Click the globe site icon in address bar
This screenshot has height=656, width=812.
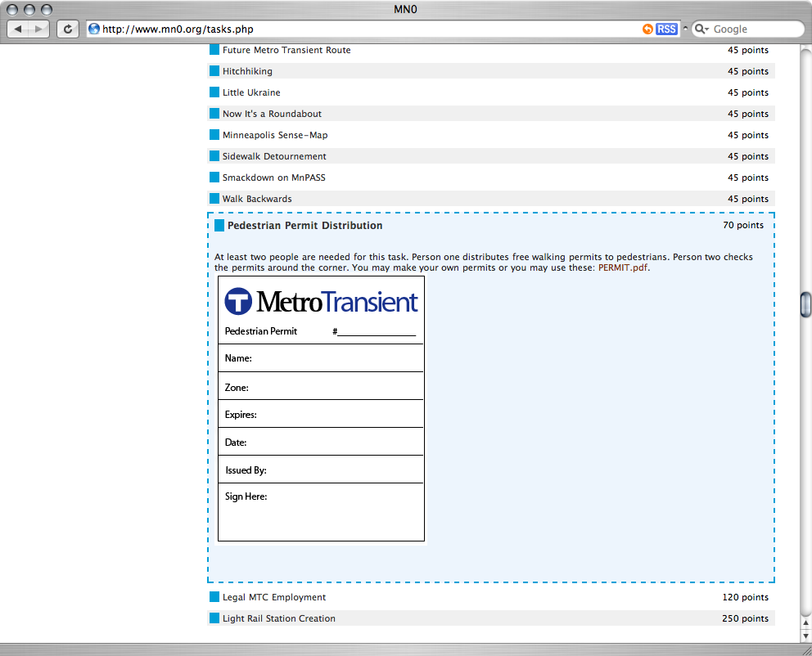[94, 29]
